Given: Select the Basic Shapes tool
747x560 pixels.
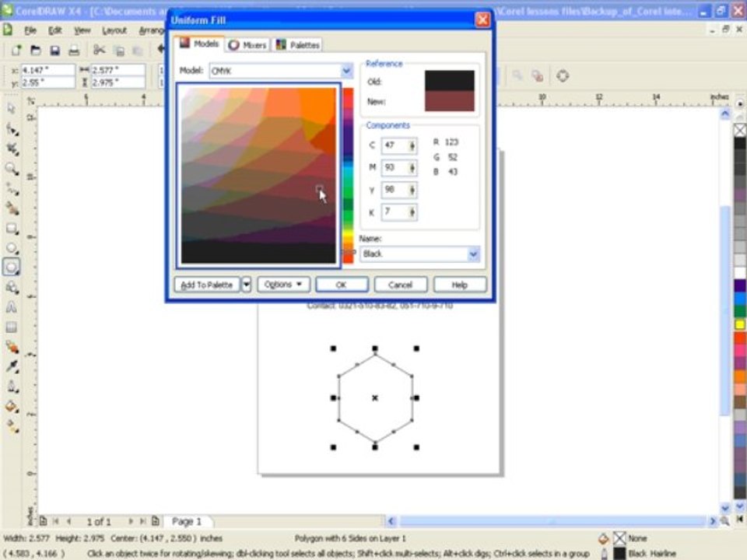Looking at the screenshot, I should [12, 287].
